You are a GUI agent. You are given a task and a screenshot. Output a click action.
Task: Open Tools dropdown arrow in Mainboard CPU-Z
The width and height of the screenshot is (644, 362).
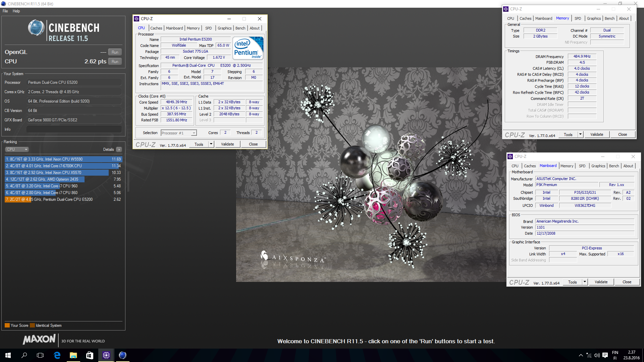(x=585, y=282)
